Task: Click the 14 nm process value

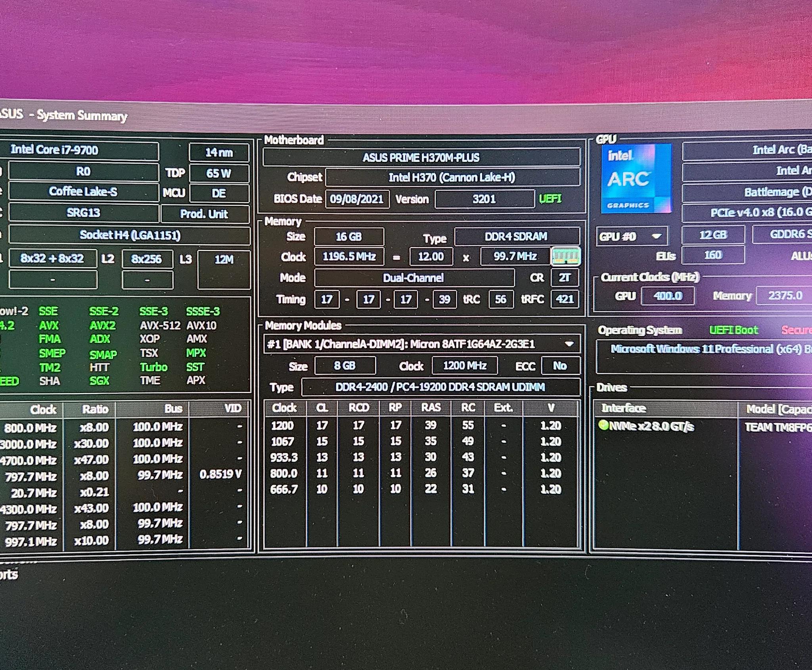Action: [219, 153]
